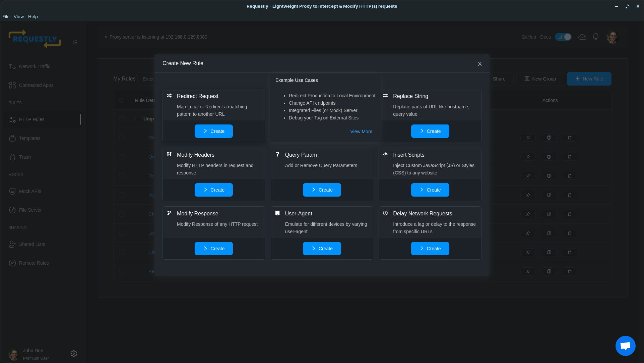Create a Query Param rule
The height and width of the screenshot is (363, 644).
click(322, 190)
